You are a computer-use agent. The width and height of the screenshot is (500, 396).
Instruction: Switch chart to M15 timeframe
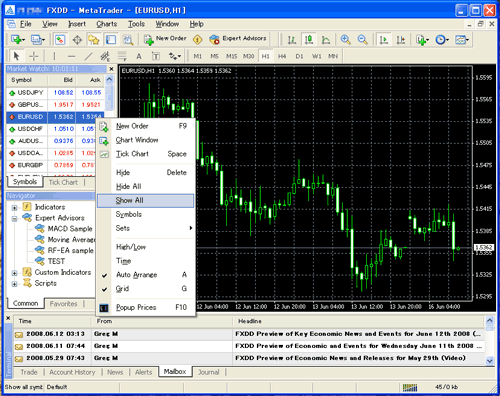[x=232, y=56]
